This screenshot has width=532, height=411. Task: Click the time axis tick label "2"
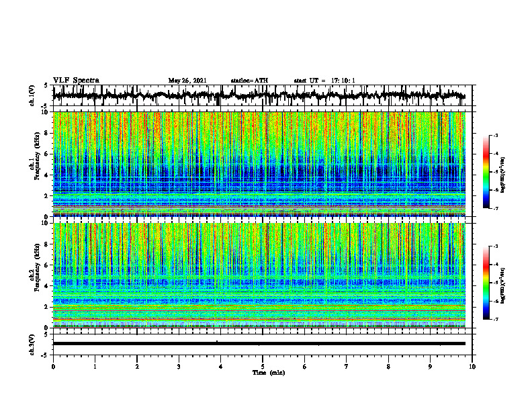click(137, 367)
